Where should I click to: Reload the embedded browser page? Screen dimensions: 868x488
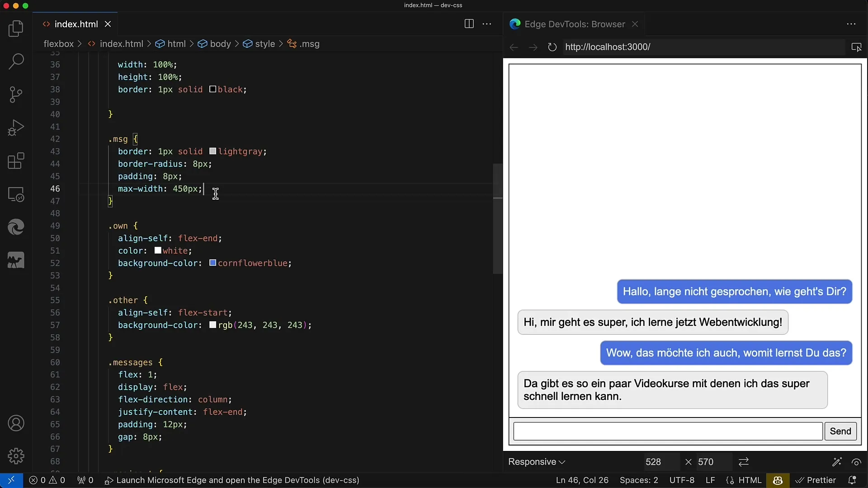(x=552, y=47)
